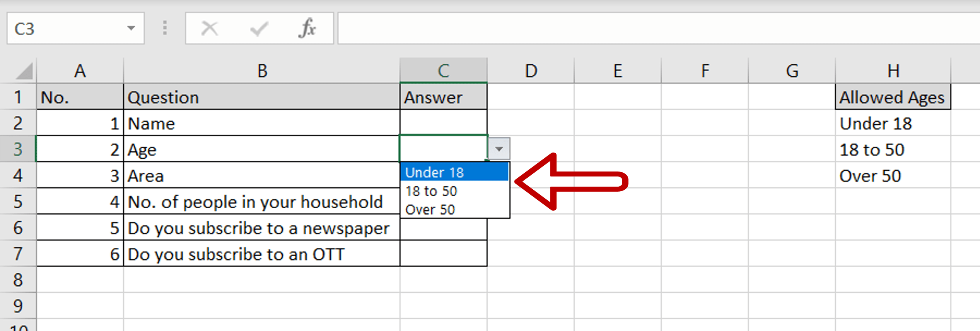Click the cell containing 'Allowed Ages'
Viewport: 980px width, 331px height.
pyautogui.click(x=892, y=97)
